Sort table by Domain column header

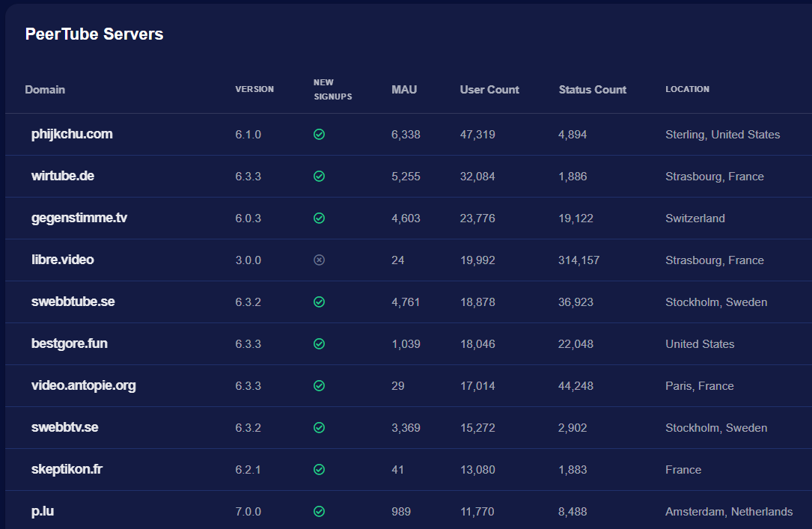45,90
